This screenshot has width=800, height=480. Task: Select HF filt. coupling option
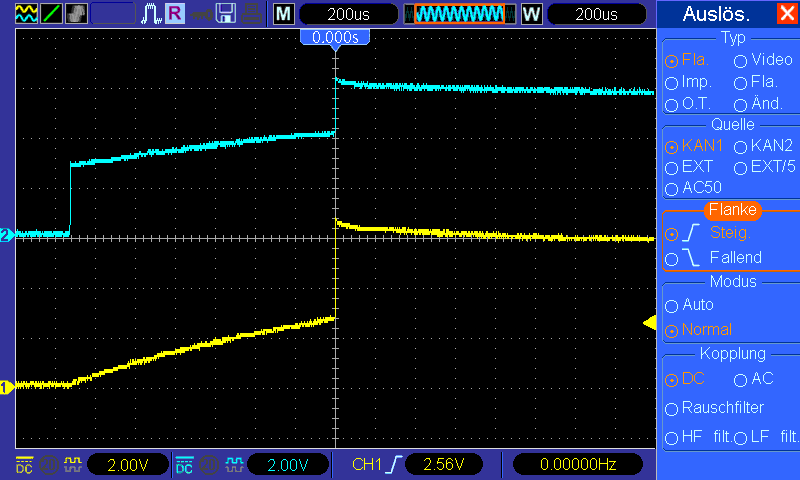point(697,437)
